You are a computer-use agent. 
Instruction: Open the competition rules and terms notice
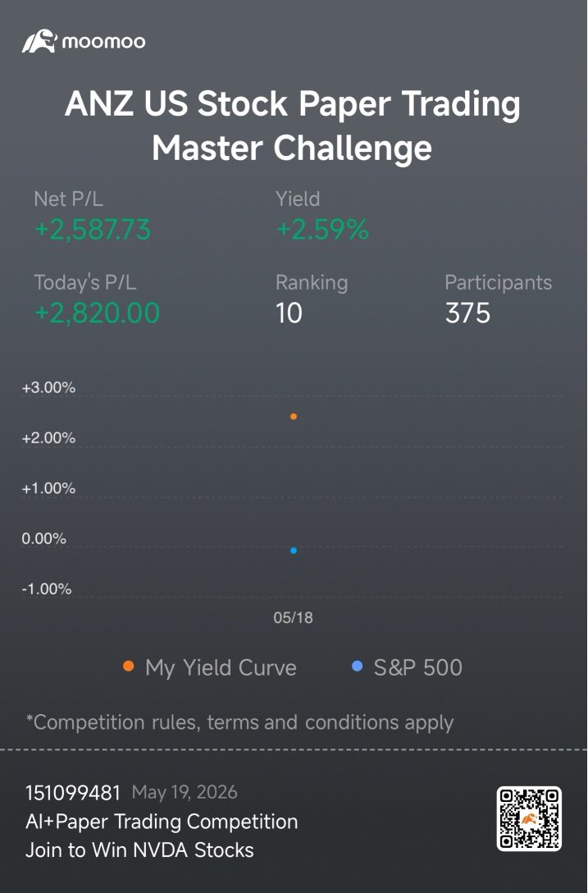point(239,722)
